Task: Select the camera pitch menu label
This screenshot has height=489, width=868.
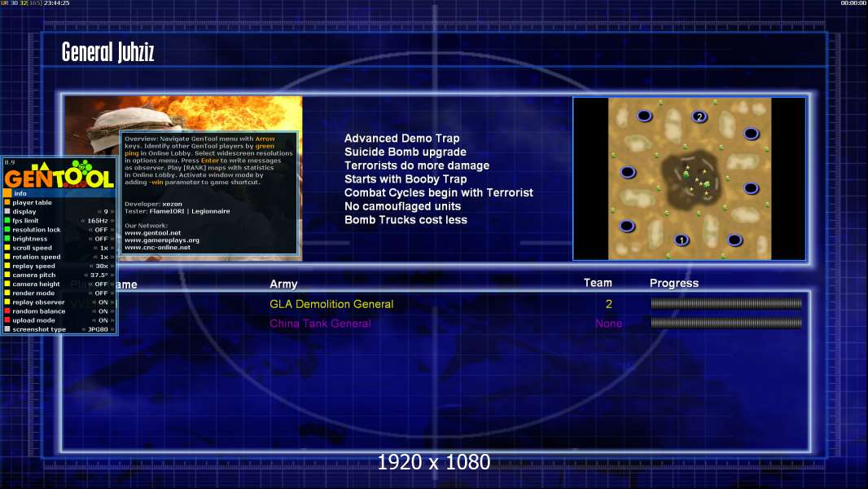Action: tap(33, 275)
